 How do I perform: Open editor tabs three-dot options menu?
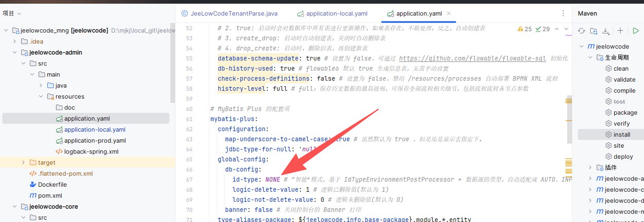563,13
